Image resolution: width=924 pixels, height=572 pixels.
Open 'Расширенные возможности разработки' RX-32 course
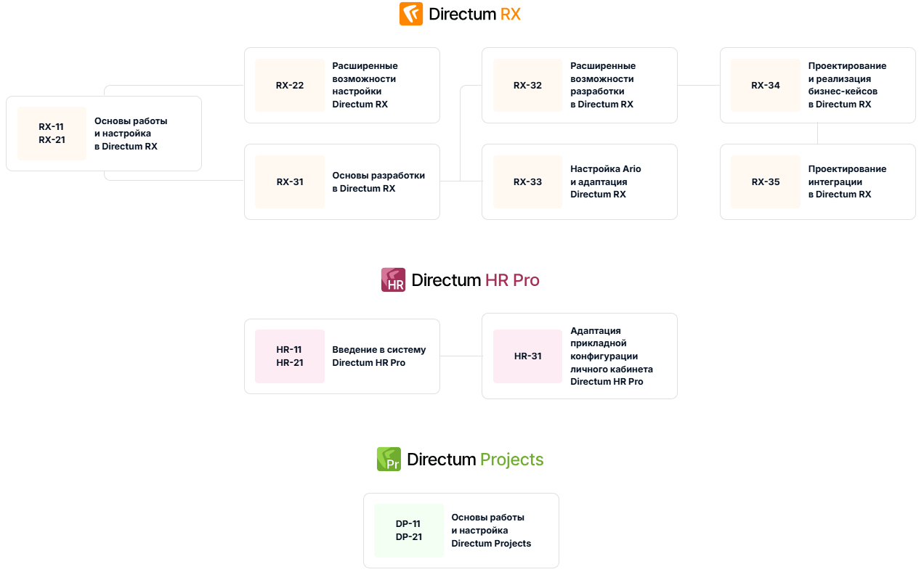point(580,86)
